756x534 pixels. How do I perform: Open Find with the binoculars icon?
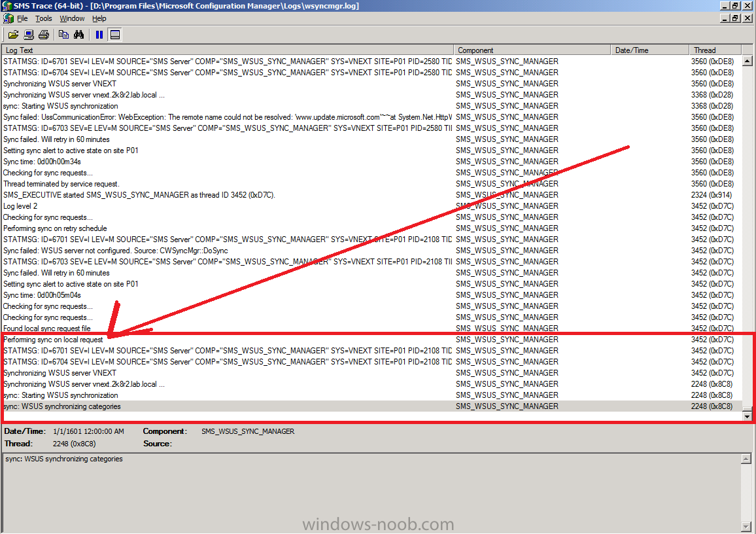point(78,35)
